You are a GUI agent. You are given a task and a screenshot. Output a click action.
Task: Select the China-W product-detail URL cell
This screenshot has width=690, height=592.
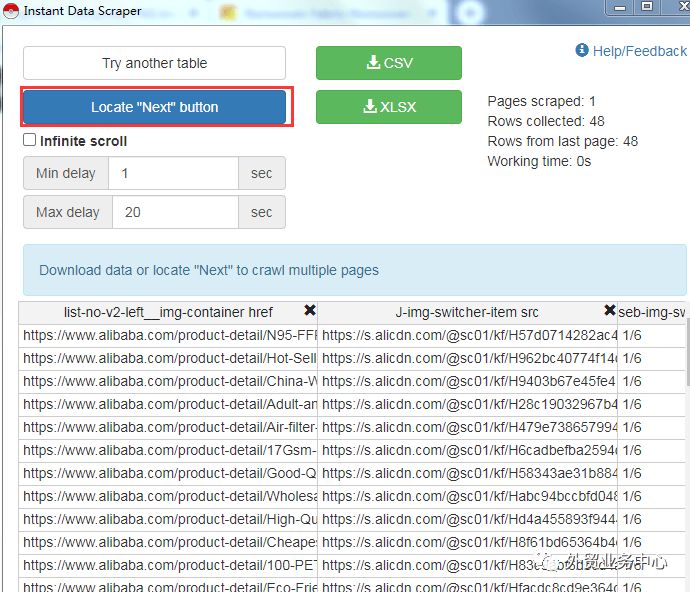click(x=168, y=381)
